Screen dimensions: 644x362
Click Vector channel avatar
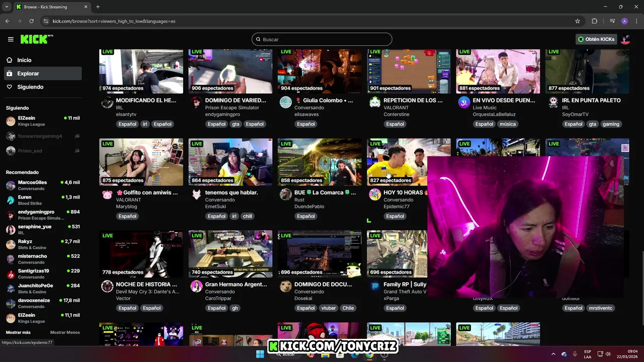(107, 287)
